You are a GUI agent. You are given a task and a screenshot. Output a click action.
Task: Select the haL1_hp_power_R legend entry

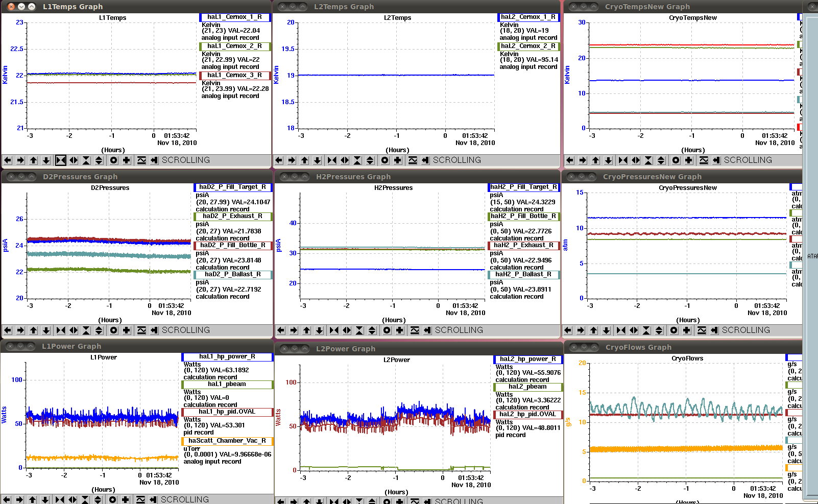227,356
